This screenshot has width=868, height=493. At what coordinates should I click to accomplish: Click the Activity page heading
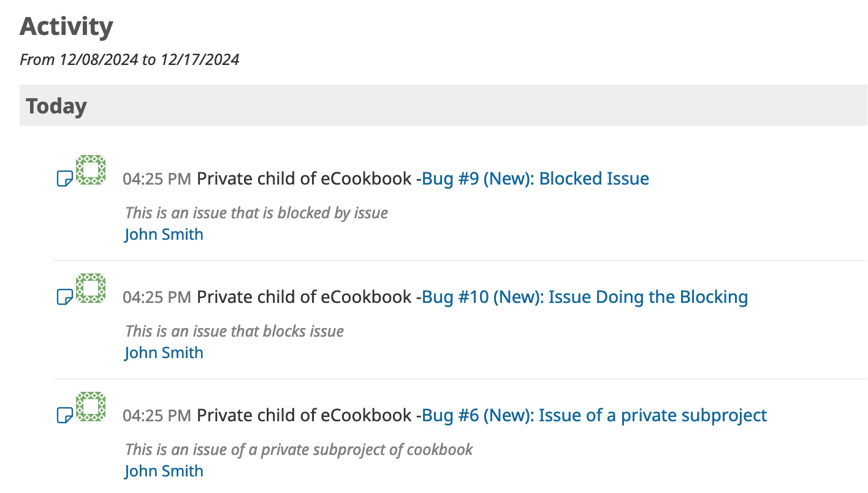point(66,26)
